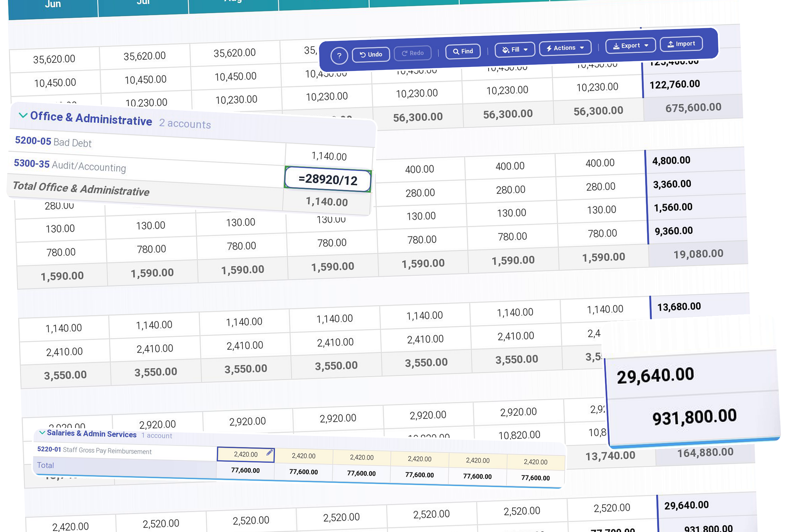Image resolution: width=798 pixels, height=532 pixels.
Task: Click the 1,140.00 Bad Debt cell
Action: pos(329,156)
